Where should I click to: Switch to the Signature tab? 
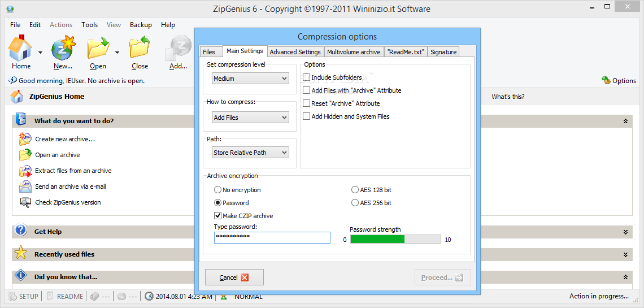coord(443,52)
